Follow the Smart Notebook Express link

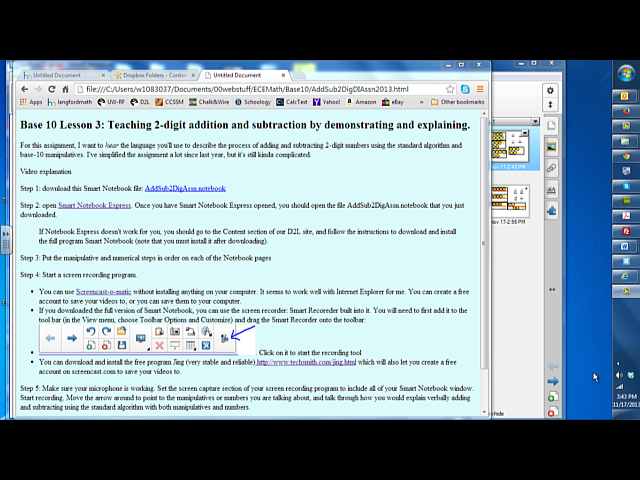tap(94, 205)
